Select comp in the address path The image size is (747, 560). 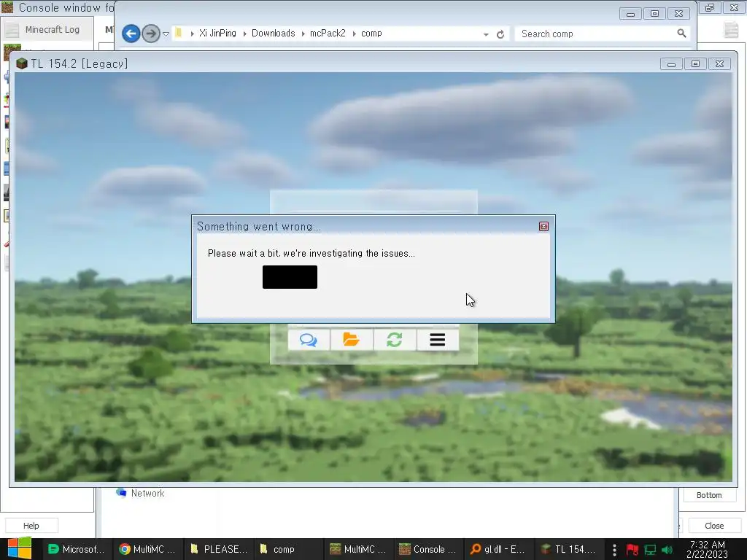371,34
